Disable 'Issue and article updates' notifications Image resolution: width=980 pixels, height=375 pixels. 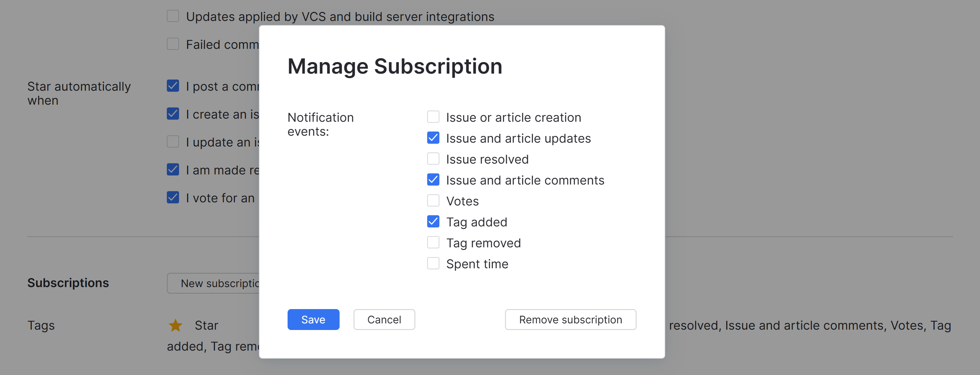[433, 138]
